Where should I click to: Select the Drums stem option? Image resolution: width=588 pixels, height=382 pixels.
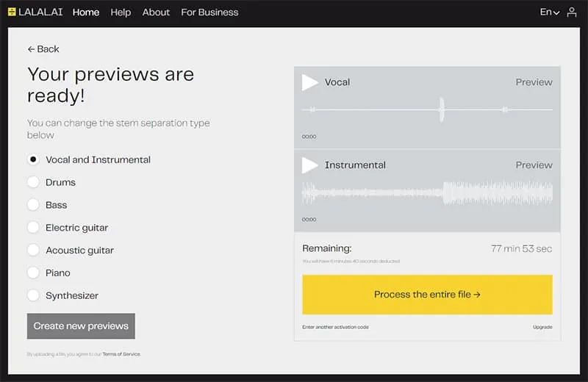(x=33, y=182)
